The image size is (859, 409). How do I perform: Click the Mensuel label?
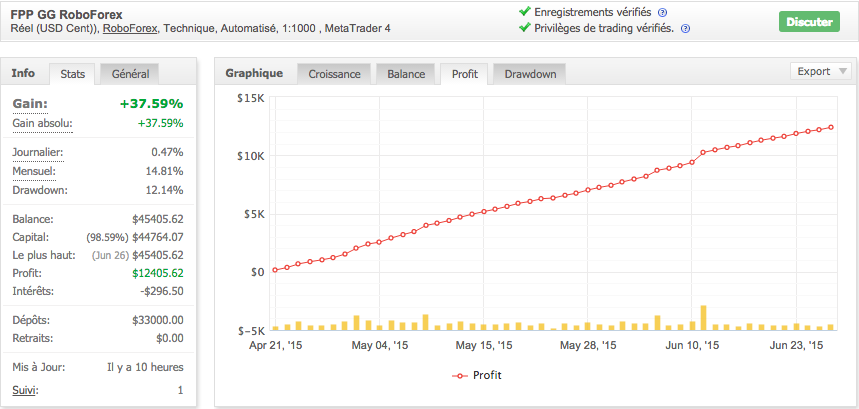34,171
